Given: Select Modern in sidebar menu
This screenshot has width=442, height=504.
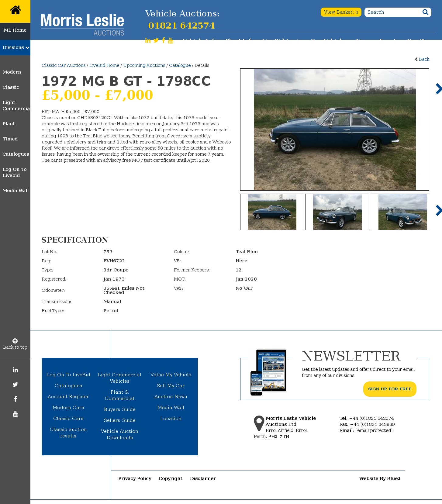Looking at the screenshot, I should (x=12, y=72).
